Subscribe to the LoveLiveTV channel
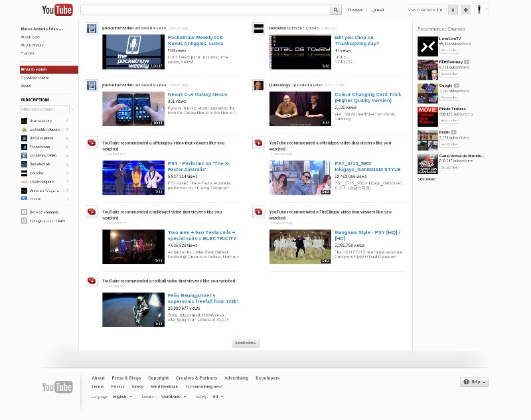Viewport: 531px width, 420px height. (449, 50)
